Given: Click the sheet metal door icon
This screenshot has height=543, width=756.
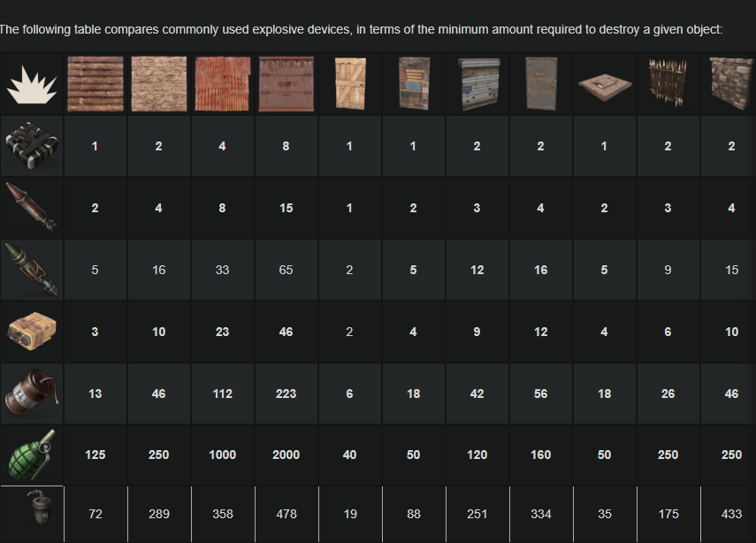Looking at the screenshot, I should pos(414,84).
